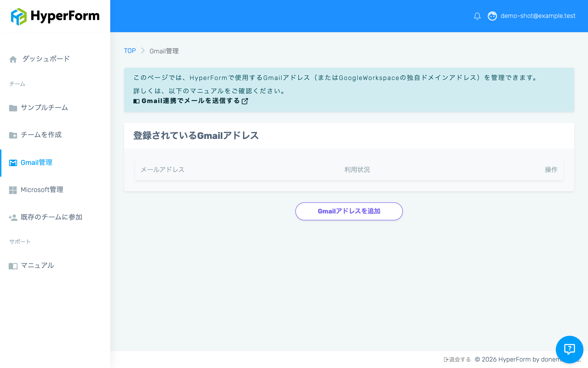Click the HyperForm cube logo icon
The width and height of the screenshot is (588, 368).
click(x=19, y=16)
